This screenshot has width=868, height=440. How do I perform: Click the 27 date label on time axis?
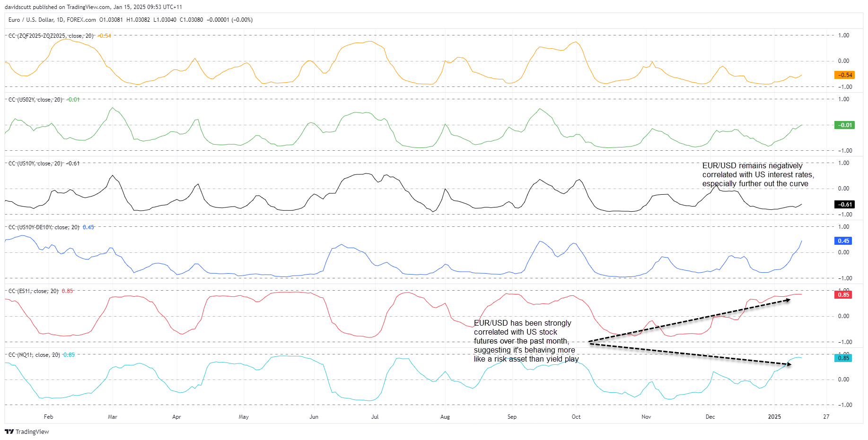[826, 417]
